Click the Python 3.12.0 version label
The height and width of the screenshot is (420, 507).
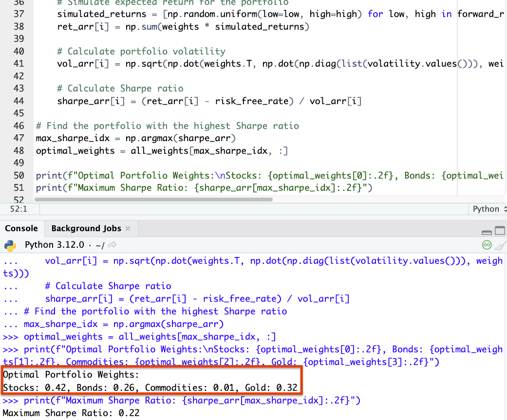click(x=55, y=245)
